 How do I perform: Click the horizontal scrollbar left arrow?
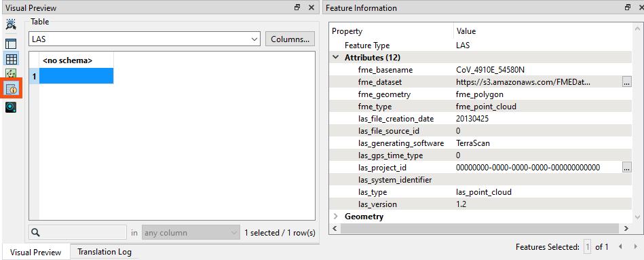point(335,228)
